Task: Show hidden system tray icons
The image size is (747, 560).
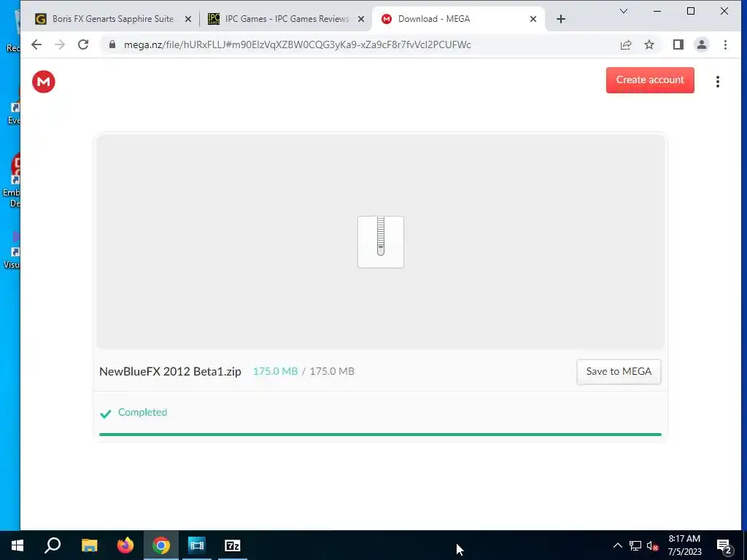Action: pos(617,545)
